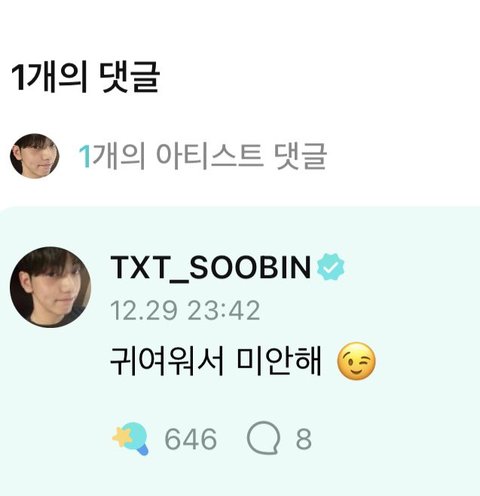Tap the word 아티스트 in the artist comments row

(210, 156)
